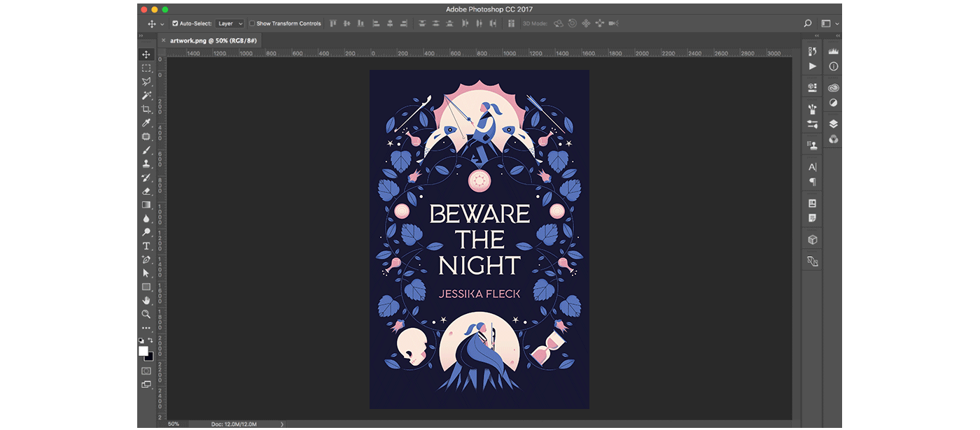Select the Hand tool

(146, 301)
